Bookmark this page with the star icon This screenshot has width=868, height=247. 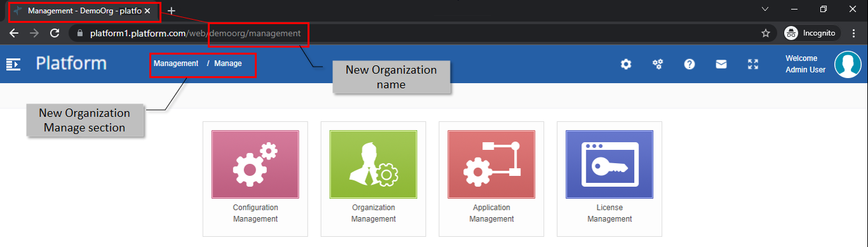tap(766, 33)
